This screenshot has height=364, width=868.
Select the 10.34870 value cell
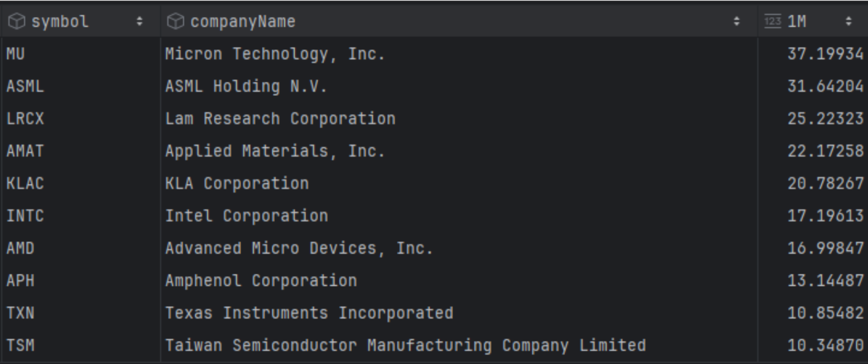tap(825, 345)
